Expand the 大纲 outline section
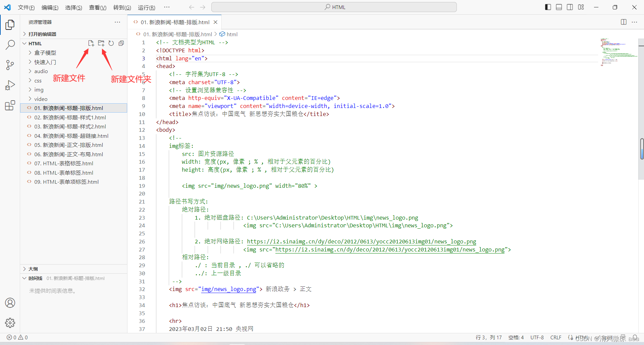 click(73, 269)
